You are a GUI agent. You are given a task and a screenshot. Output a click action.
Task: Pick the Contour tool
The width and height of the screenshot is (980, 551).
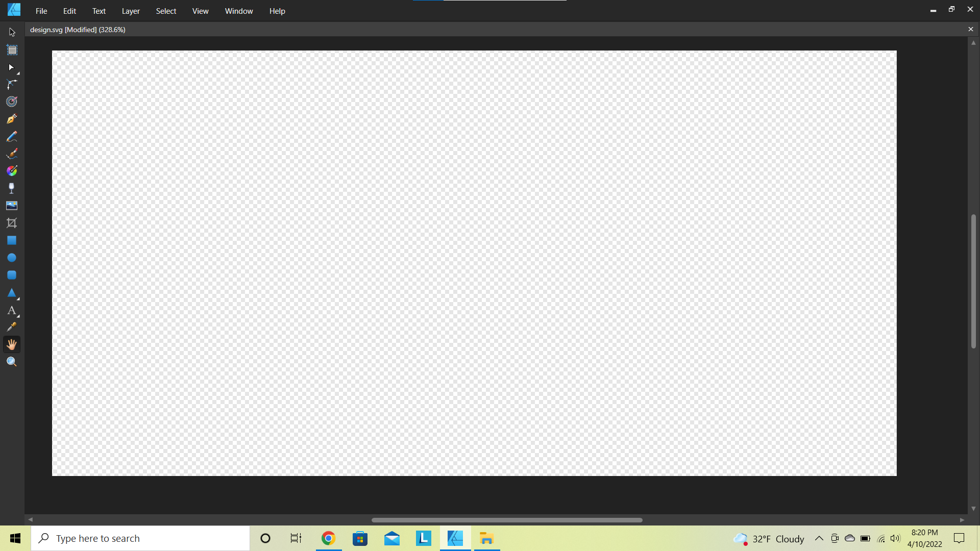pos(12,102)
